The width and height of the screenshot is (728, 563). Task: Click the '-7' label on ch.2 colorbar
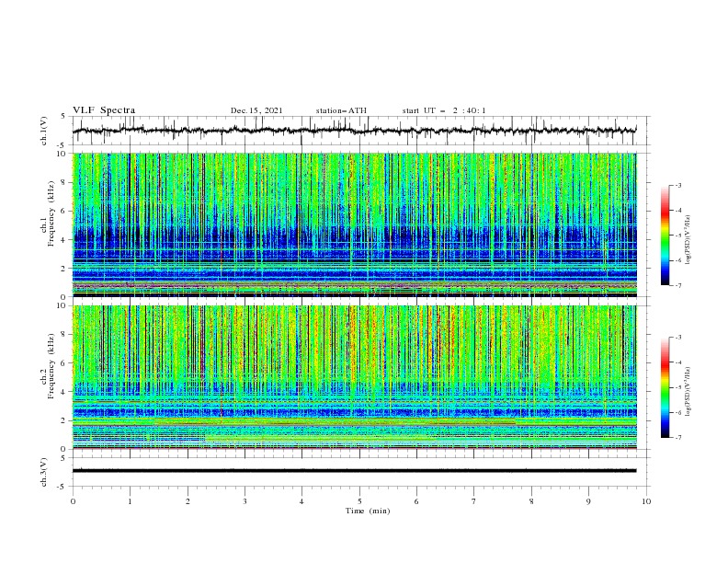click(x=677, y=438)
